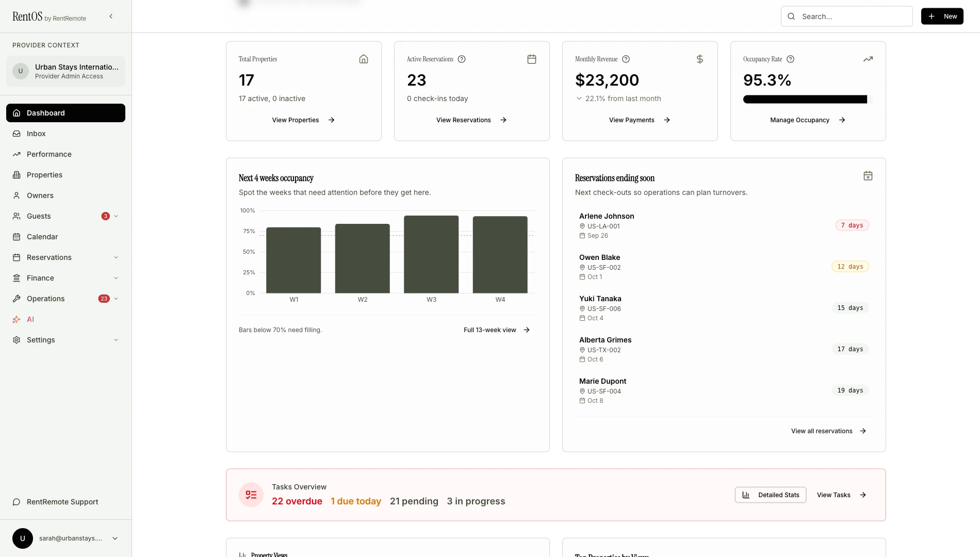Go to Dashboard in the sidebar
This screenshot has width=980, height=557.
click(x=66, y=113)
